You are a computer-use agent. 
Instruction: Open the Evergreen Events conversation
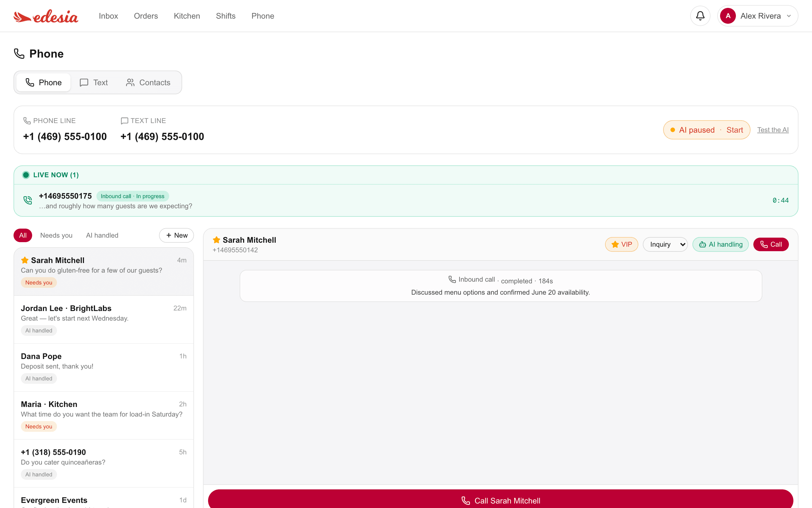(104, 498)
